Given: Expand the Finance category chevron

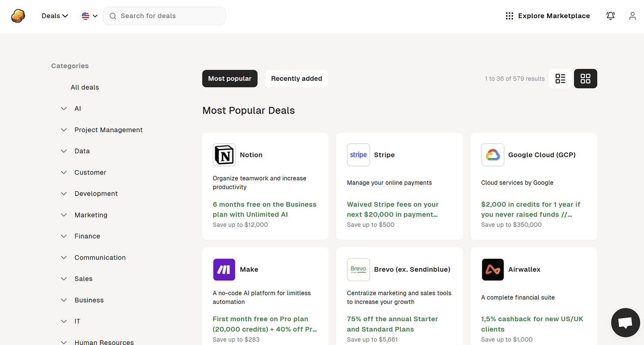Looking at the screenshot, I should click(64, 236).
